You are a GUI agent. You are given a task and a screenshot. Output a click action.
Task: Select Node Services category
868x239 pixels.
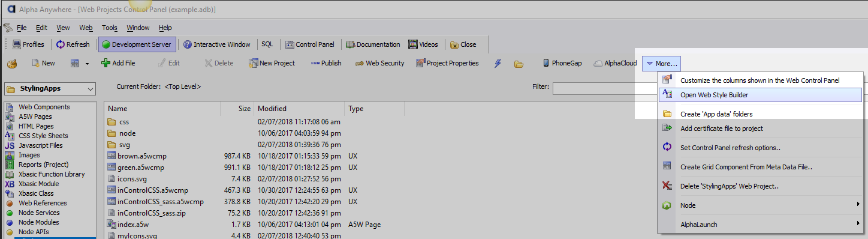tap(39, 213)
